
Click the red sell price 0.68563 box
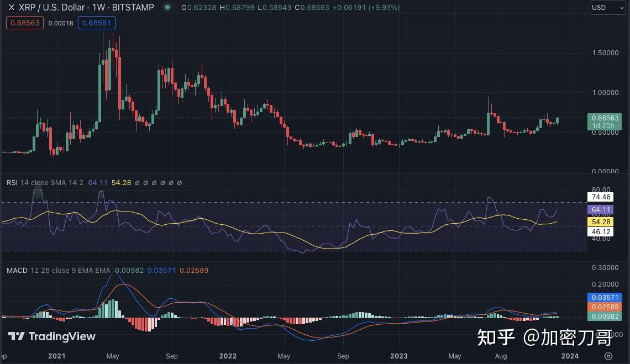[x=24, y=23]
